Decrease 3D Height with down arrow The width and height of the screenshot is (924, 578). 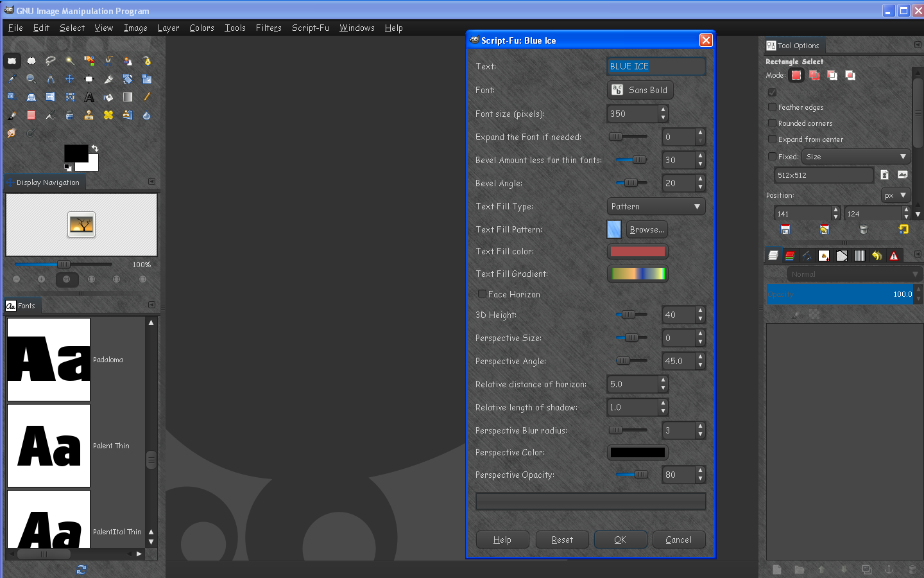tap(700, 319)
